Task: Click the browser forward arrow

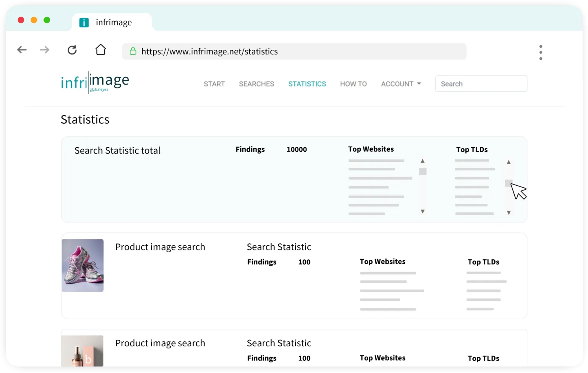Action: [45, 50]
